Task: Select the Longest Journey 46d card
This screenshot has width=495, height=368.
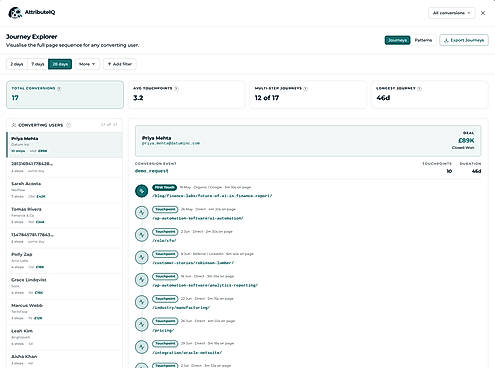Action: pos(430,95)
